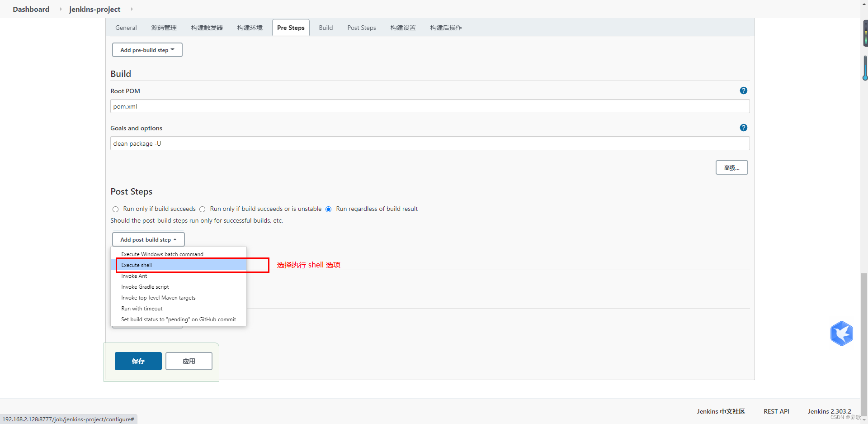Open help for Goals and options
Screen dimensions: 868x424
pyautogui.click(x=743, y=128)
